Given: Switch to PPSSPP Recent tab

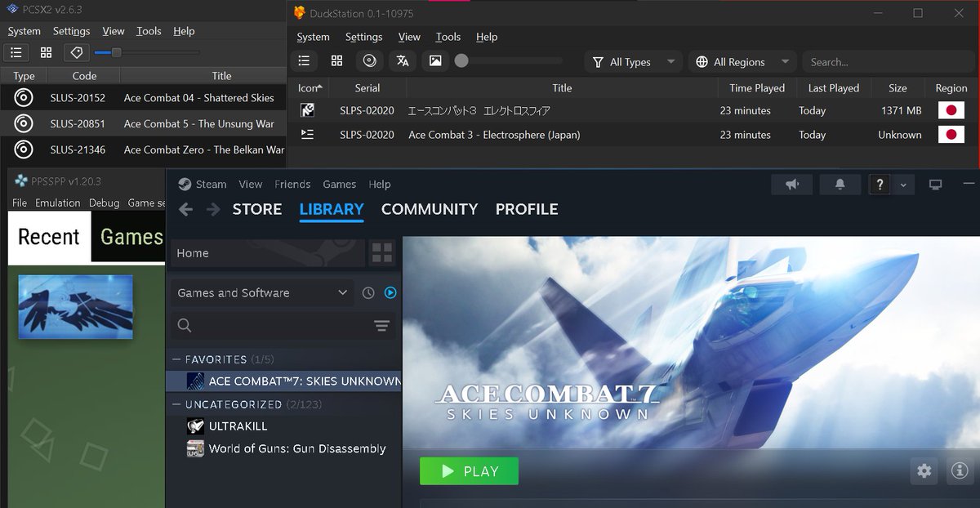Looking at the screenshot, I should coord(49,237).
